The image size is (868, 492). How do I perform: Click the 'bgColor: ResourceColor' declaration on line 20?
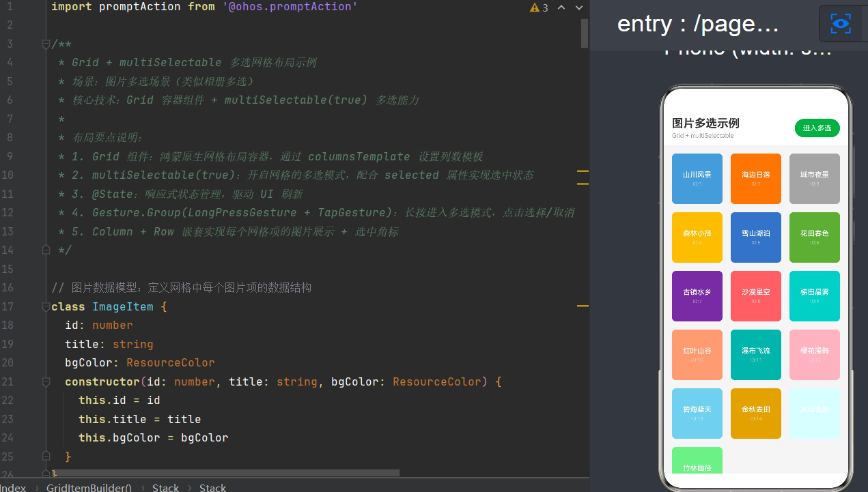tap(140, 362)
